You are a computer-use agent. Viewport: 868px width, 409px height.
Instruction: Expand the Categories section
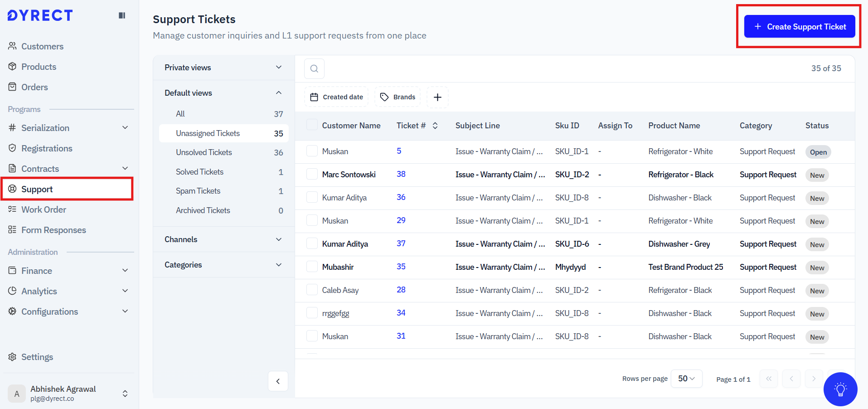(x=224, y=265)
